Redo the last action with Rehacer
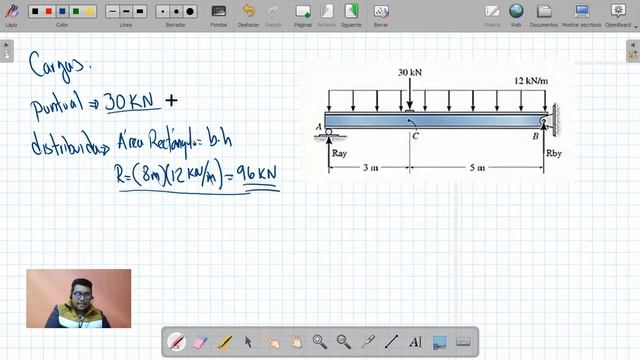640x360 pixels. 273,11
